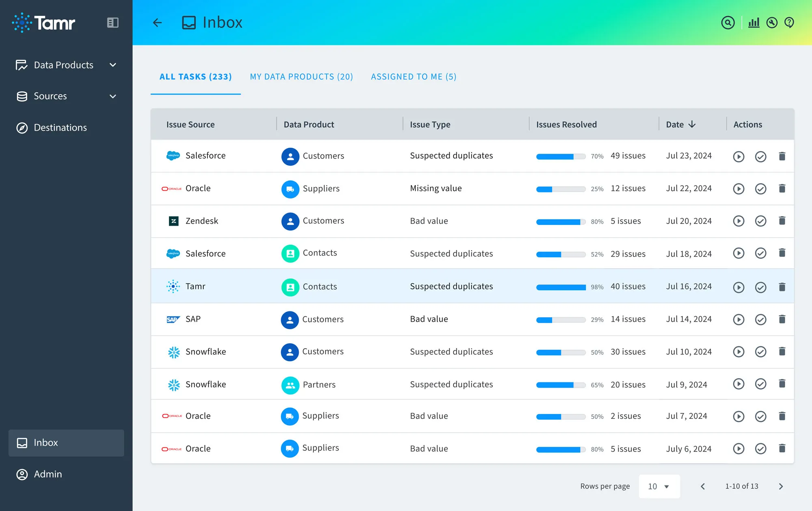Screen dimensions: 812x511
Task: Expand the Sources menu chevron
Action: 113,96
